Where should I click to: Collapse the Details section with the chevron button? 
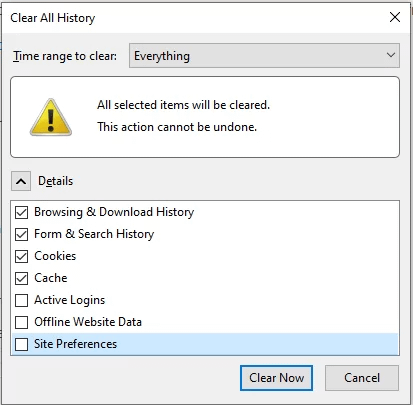point(21,181)
